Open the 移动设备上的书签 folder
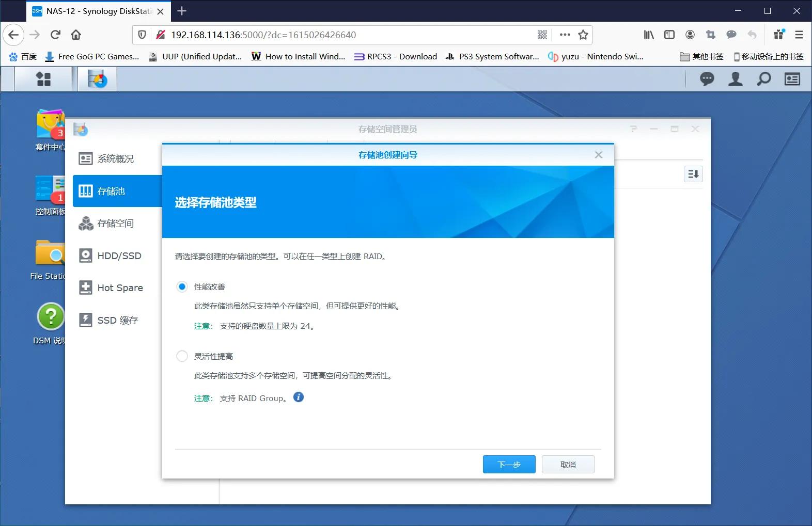Screen dimensions: 812x526 pos(769,56)
